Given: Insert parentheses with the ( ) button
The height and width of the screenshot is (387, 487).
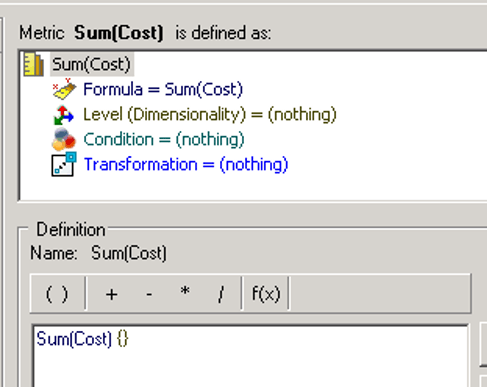Looking at the screenshot, I should click(57, 294).
